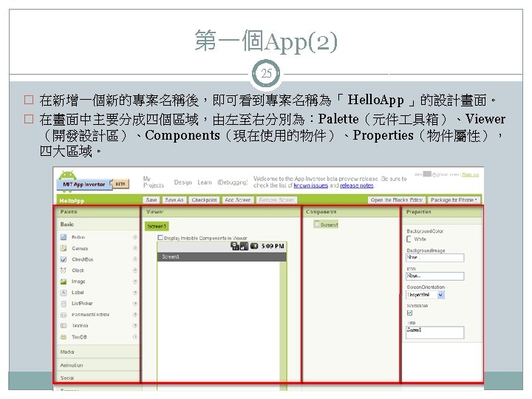Screen dimensions: 532x399
Task: Open help icon next to Button
Action: (x=135, y=237)
